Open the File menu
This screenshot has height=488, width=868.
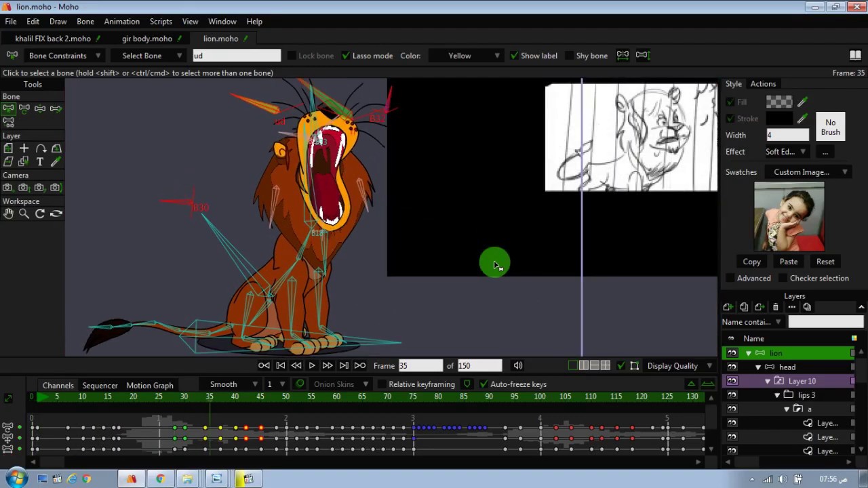coord(11,22)
